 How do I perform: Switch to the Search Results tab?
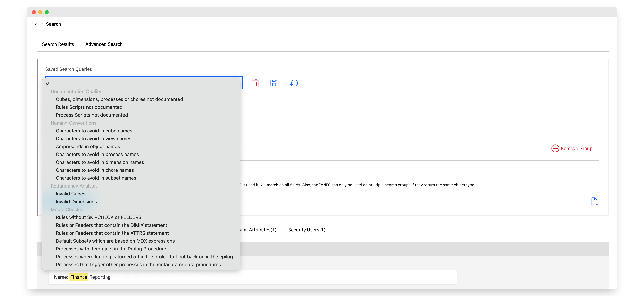(x=58, y=44)
